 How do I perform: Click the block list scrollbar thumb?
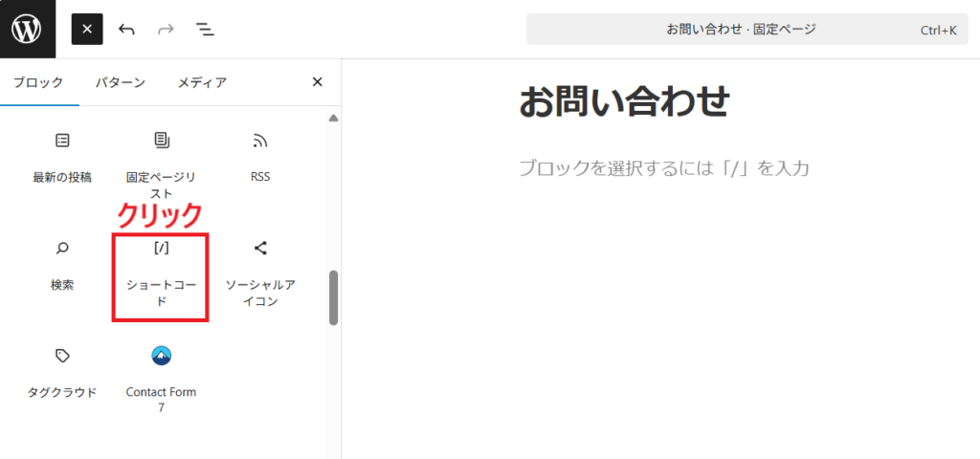[x=334, y=296]
